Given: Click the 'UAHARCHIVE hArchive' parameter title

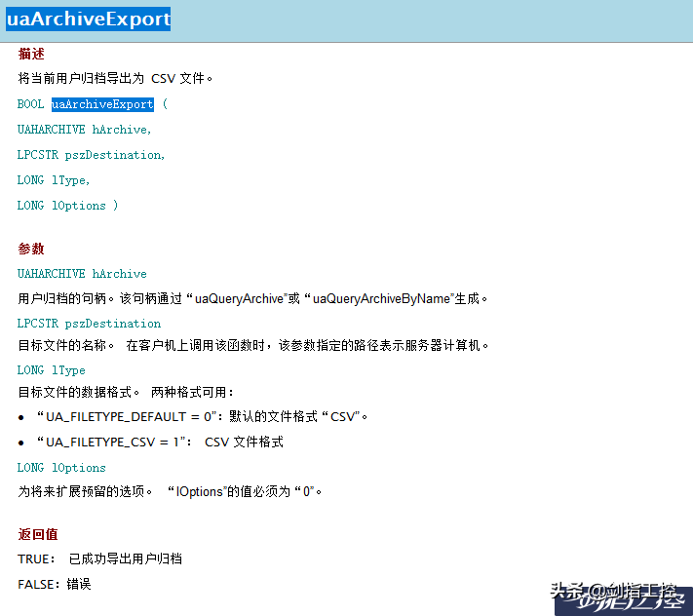Looking at the screenshot, I should click(x=82, y=274).
